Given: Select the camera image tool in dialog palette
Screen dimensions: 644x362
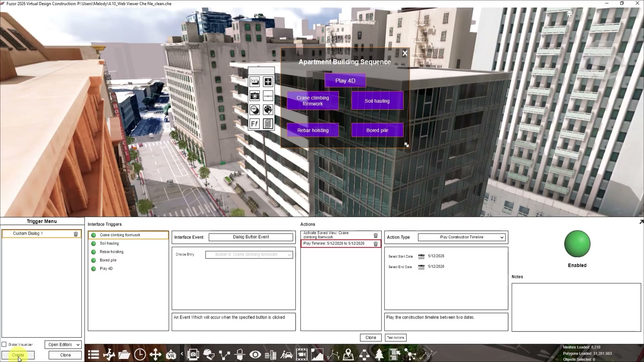Looking at the screenshot, I should coord(255,96).
